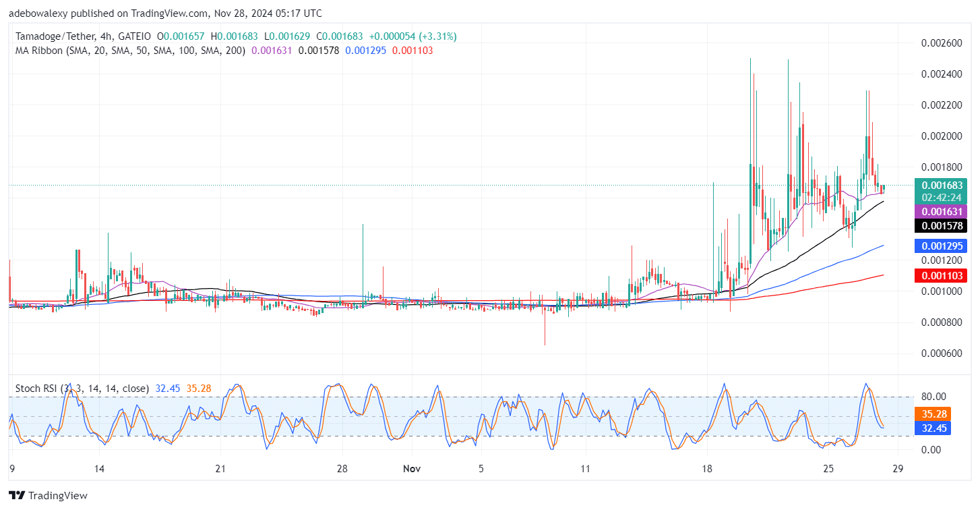Click the black SMA 50 label 0.001578
980x510 pixels.
coord(940,226)
